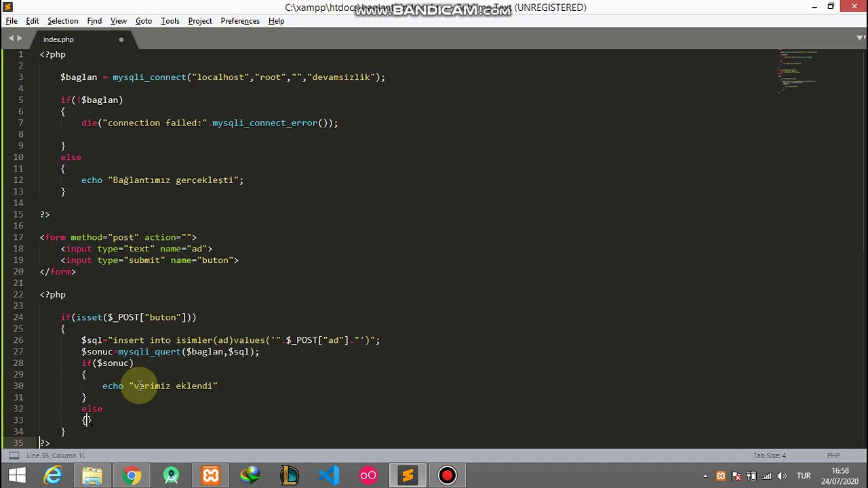Click the form method="post" line

coord(118,237)
